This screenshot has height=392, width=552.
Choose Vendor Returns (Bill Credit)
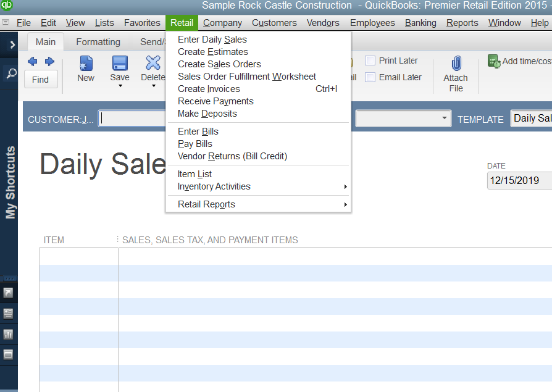(258, 156)
